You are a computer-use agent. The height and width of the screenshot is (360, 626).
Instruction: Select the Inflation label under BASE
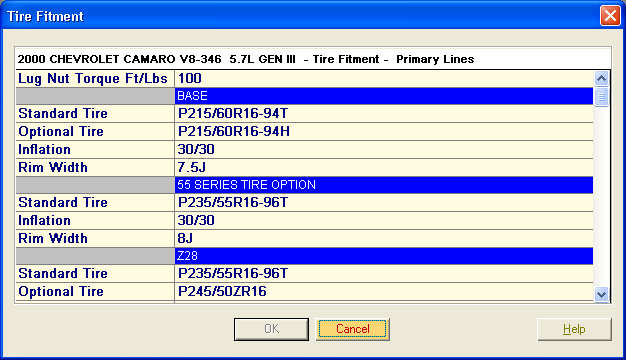(x=44, y=149)
